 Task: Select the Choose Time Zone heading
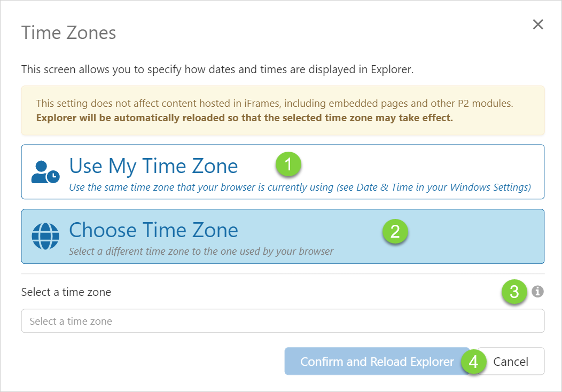click(x=153, y=230)
